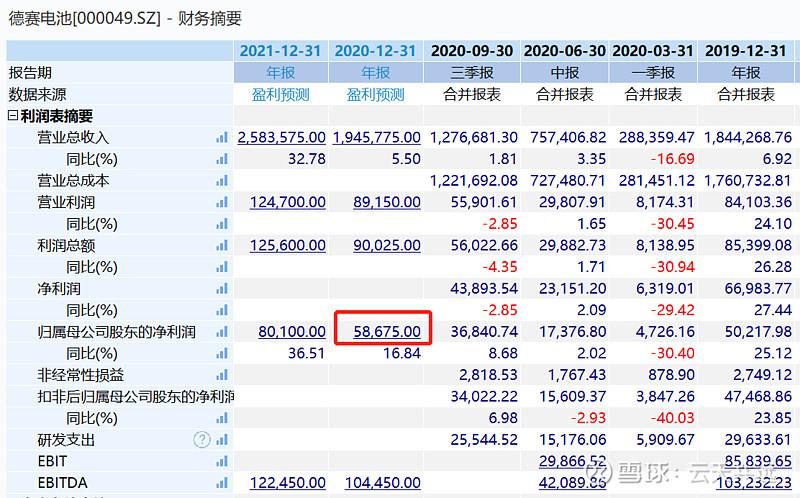Click red growth value -40.03
This screenshot has width=800, height=498.
tap(672, 418)
